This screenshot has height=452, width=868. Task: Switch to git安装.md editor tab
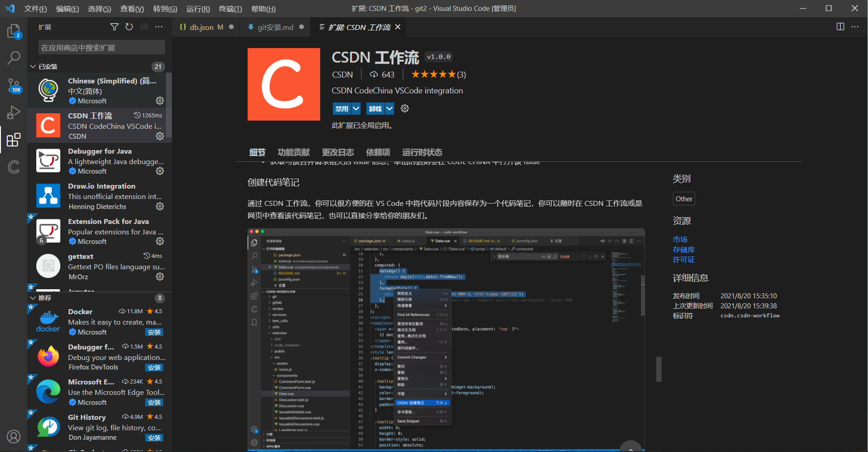pos(275,27)
